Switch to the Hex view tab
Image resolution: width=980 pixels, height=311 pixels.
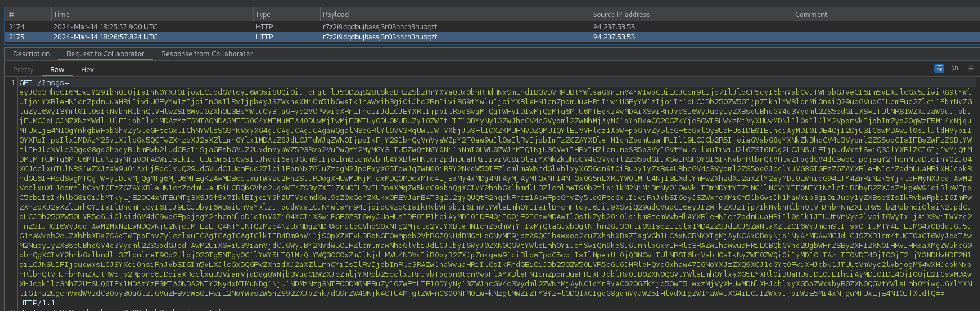87,70
